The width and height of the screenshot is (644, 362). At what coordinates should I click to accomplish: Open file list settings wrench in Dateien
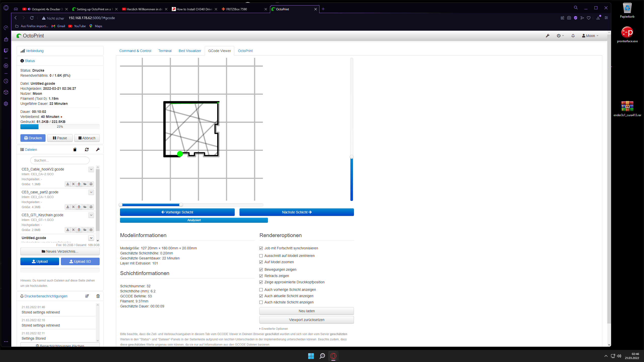(98, 150)
